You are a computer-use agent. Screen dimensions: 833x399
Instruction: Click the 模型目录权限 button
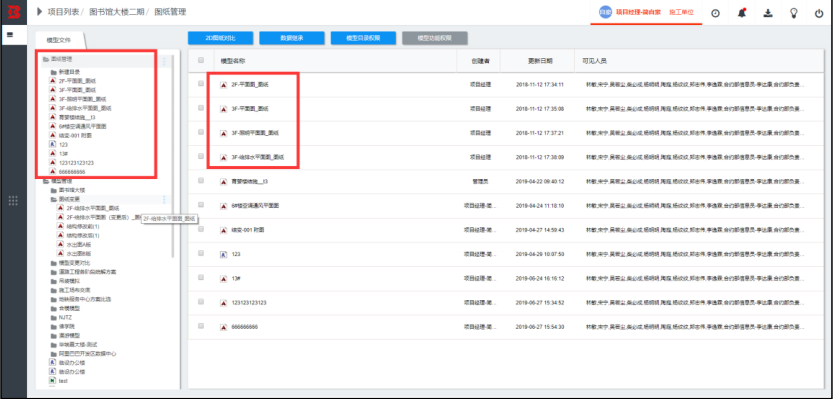tap(363, 38)
